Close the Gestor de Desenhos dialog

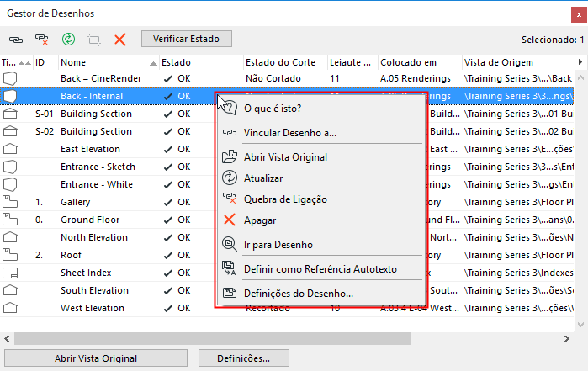click(579, 15)
